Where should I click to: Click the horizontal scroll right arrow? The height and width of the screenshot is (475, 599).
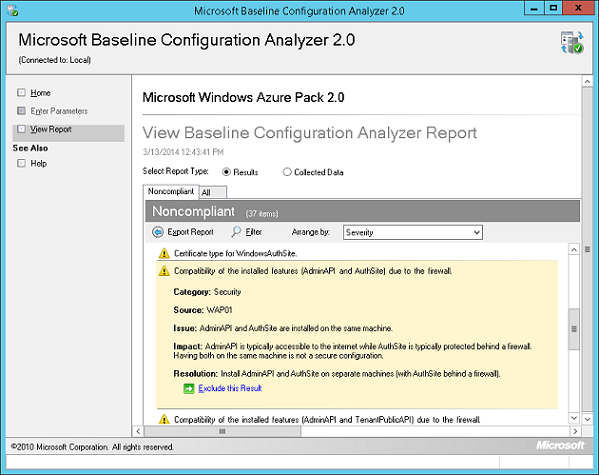click(575, 431)
